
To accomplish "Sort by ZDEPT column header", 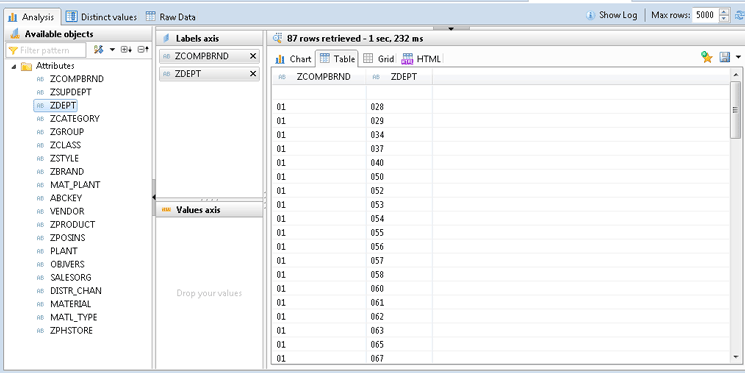I will click(400, 77).
